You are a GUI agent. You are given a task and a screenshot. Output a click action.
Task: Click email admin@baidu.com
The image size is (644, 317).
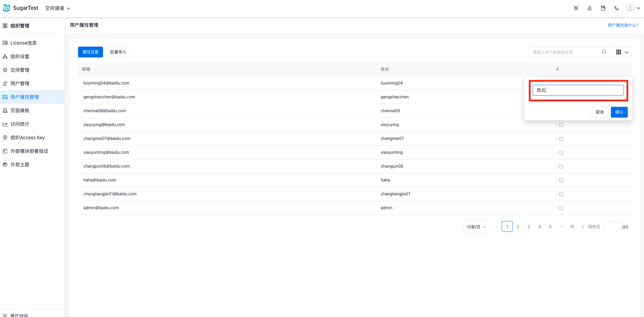point(101,208)
